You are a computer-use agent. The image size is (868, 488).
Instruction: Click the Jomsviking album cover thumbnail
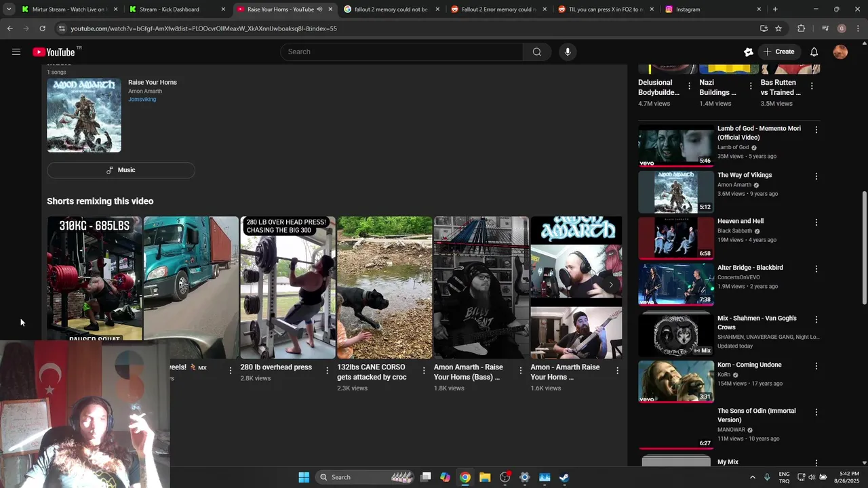tap(84, 115)
